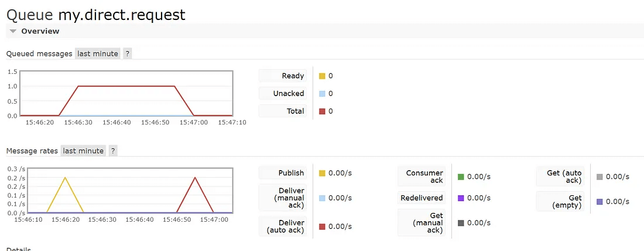
Task: Toggle the Total series label
Action: tap(283, 111)
